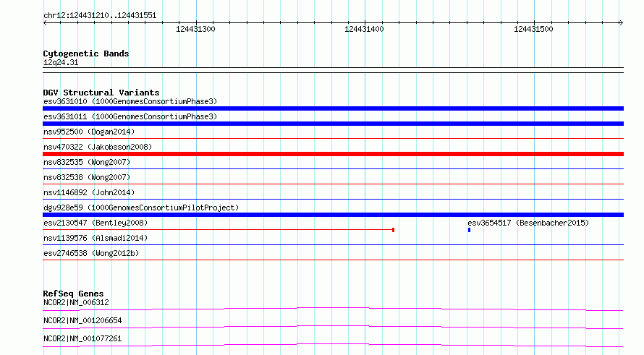
Task: Open variant esv3654517 (Besenbacher2015)
Action: (528, 223)
